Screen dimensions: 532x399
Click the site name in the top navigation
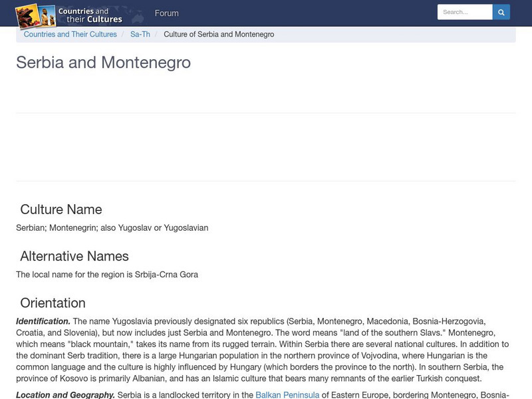click(x=90, y=13)
